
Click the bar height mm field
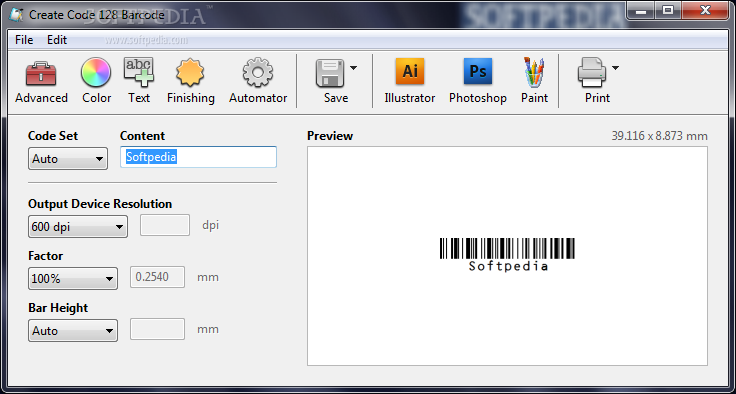(x=158, y=329)
